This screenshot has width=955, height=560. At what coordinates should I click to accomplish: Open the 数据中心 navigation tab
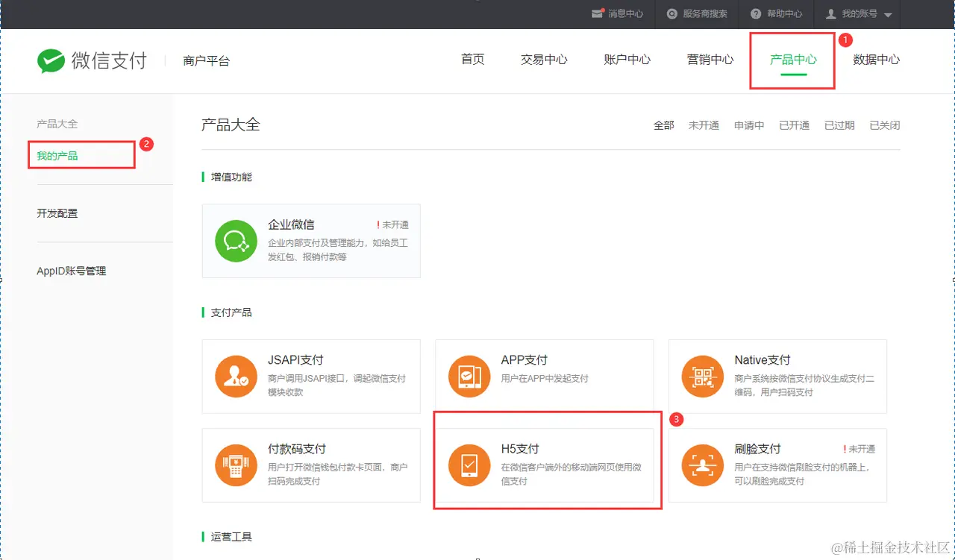(x=877, y=60)
